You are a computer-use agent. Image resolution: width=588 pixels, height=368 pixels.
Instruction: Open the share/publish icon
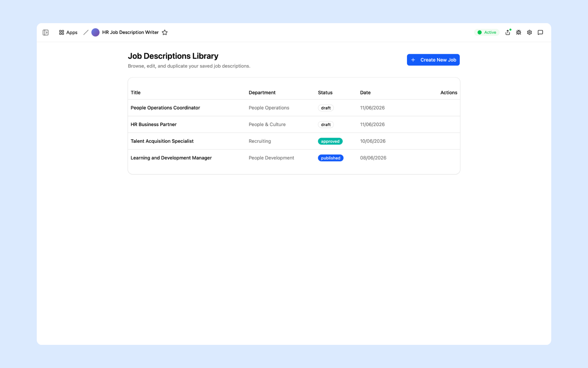click(x=508, y=32)
